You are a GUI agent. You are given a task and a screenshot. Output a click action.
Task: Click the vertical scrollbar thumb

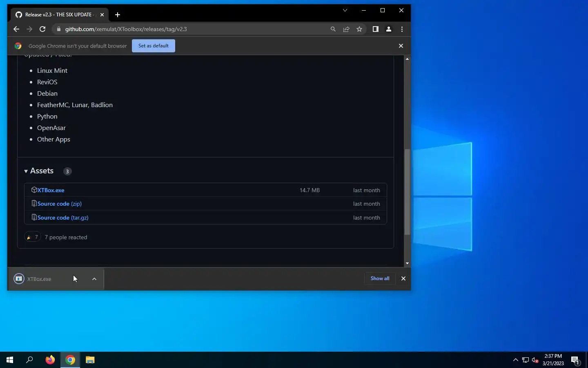(407, 192)
